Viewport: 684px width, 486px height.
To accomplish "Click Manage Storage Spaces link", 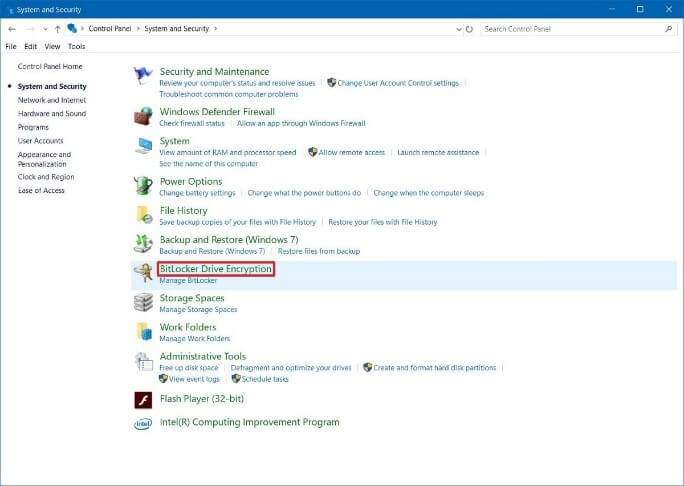I will tap(198, 309).
